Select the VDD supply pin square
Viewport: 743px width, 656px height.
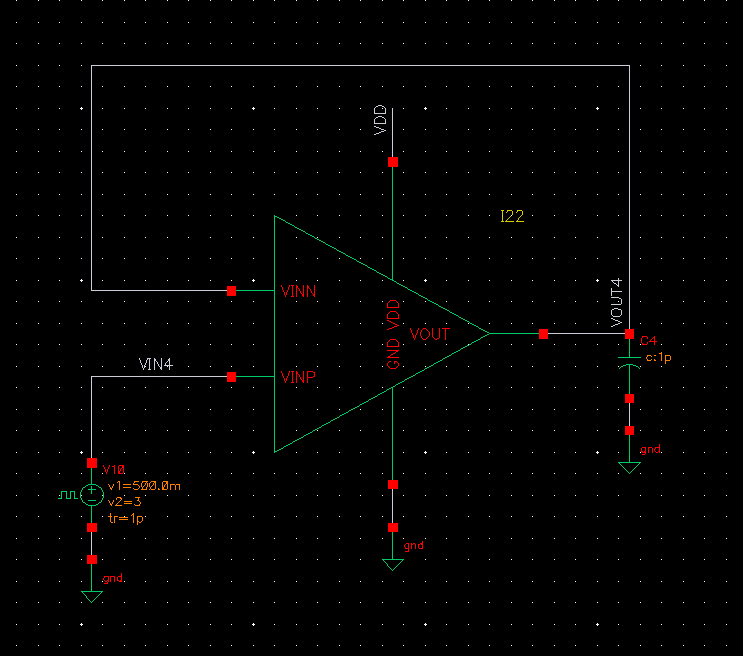click(393, 162)
